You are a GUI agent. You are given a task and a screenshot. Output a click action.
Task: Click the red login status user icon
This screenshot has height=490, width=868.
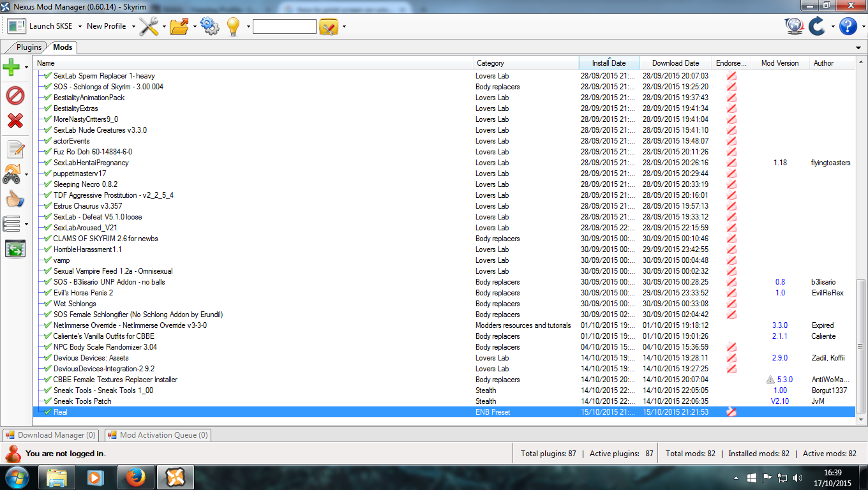pos(12,453)
